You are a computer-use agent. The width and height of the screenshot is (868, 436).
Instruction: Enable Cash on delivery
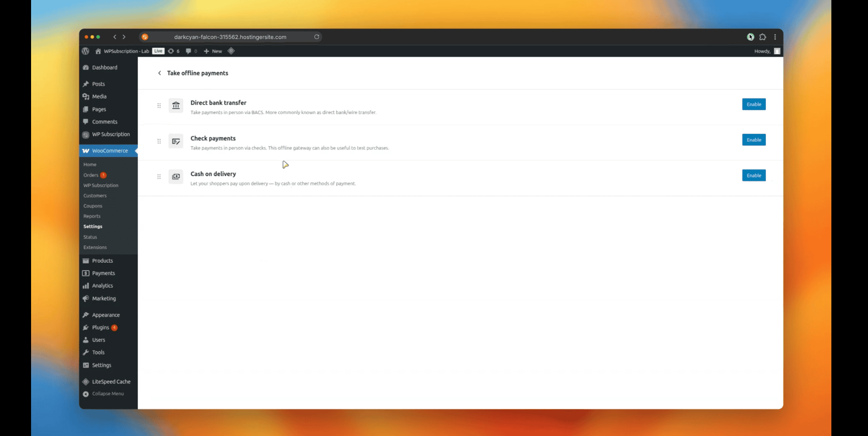753,175
